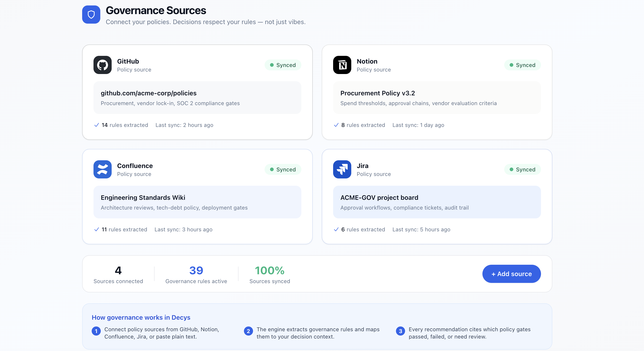The image size is (644, 351).
Task: Click the GitHub policy source icon
Action: pyautogui.click(x=102, y=65)
